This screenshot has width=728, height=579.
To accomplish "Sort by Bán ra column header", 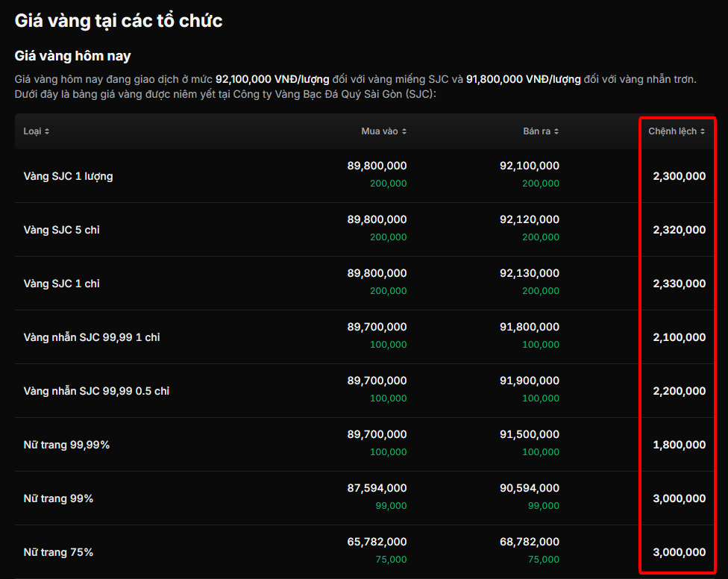I will point(541,131).
